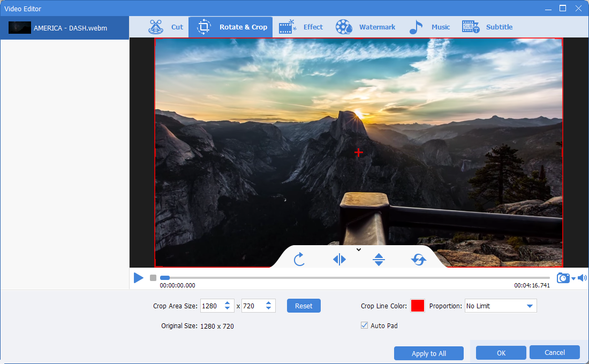Click the Apply to All button
The width and height of the screenshot is (589, 364).
click(428, 353)
